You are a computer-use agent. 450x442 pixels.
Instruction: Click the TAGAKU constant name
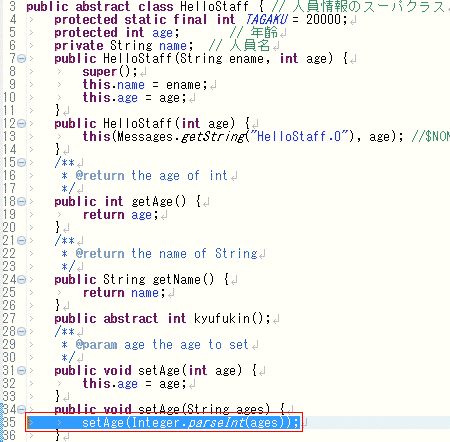coord(266,19)
